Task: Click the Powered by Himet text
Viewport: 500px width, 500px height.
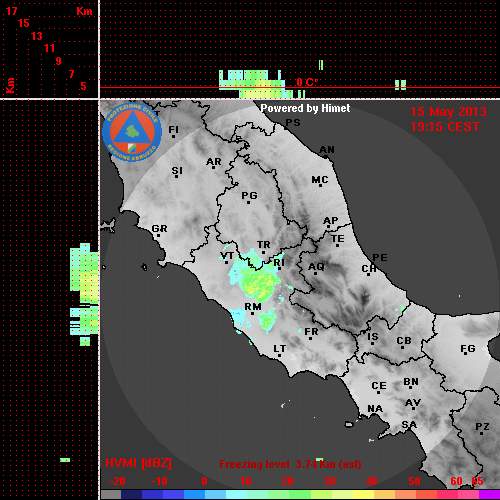Action: [x=305, y=108]
